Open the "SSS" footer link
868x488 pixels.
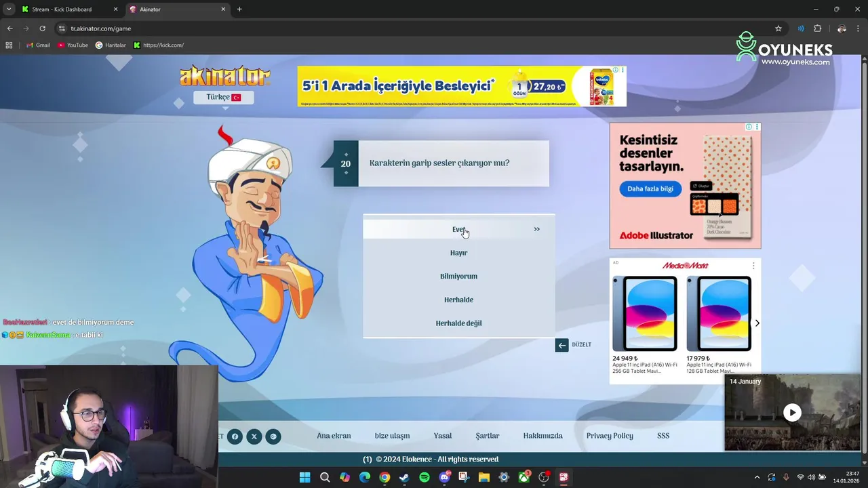tap(663, 436)
